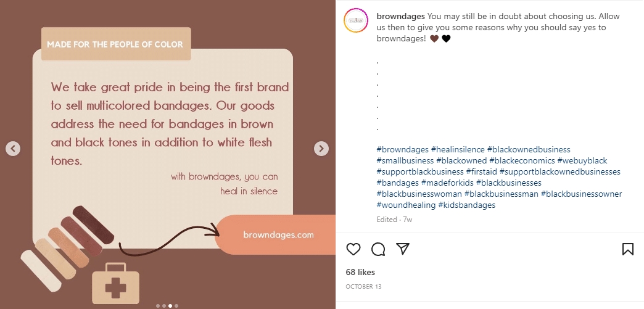
Task: Open the #blackownedbusiness hashtag
Action: pos(529,149)
